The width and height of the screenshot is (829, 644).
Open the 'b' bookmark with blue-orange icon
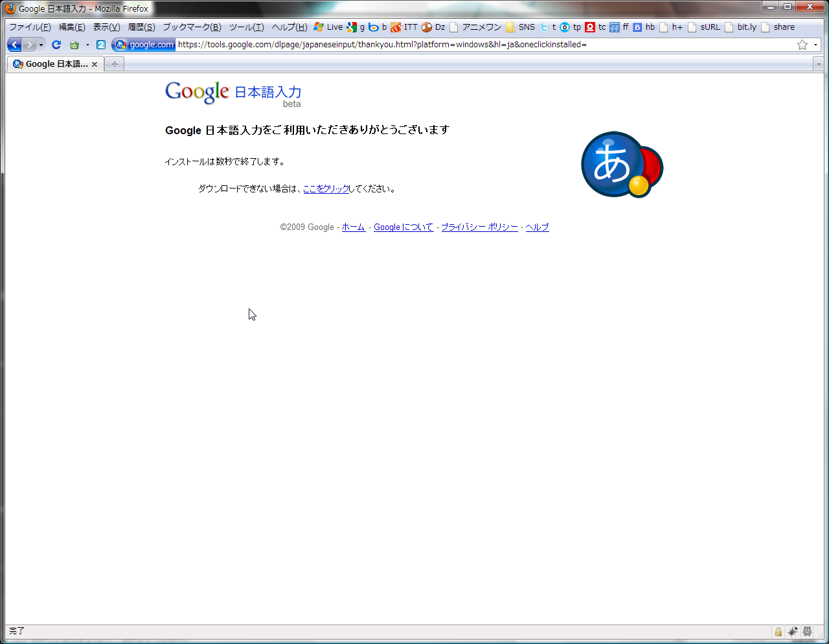point(378,27)
